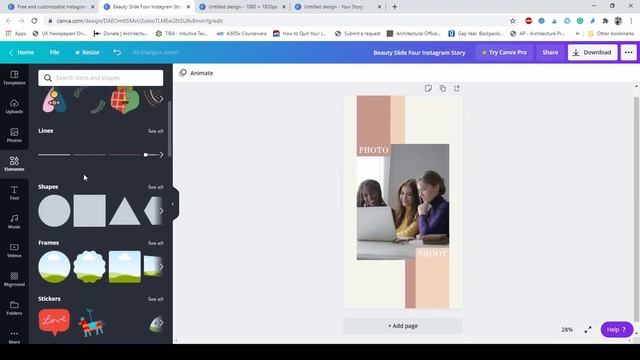
Task: Open the Music sidebar panel
Action: coord(14,221)
